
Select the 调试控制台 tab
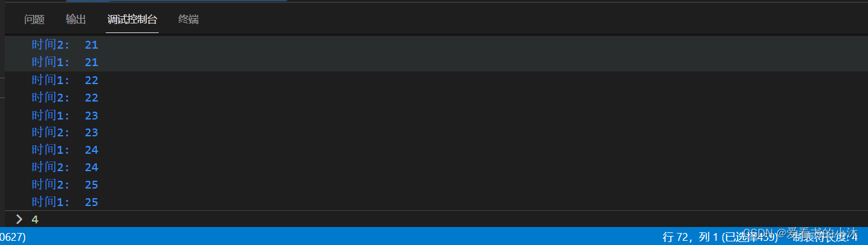pyautogui.click(x=132, y=20)
